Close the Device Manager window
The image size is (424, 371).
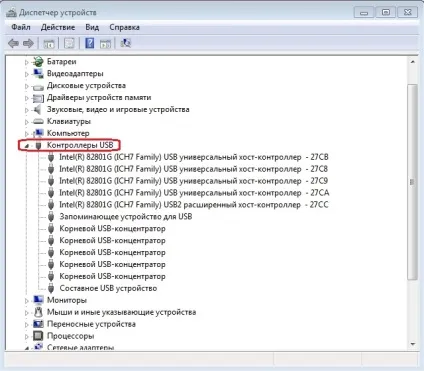click(x=408, y=13)
